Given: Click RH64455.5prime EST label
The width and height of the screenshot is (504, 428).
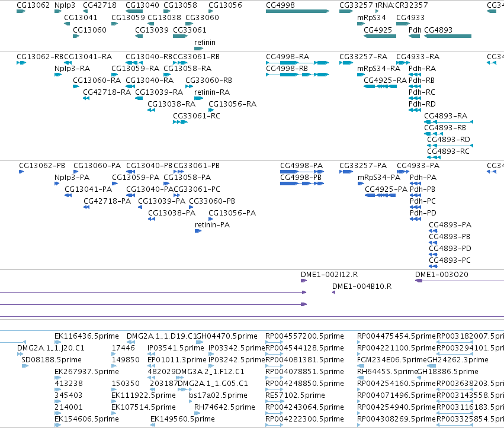Looking at the screenshot, I should (x=387, y=372).
